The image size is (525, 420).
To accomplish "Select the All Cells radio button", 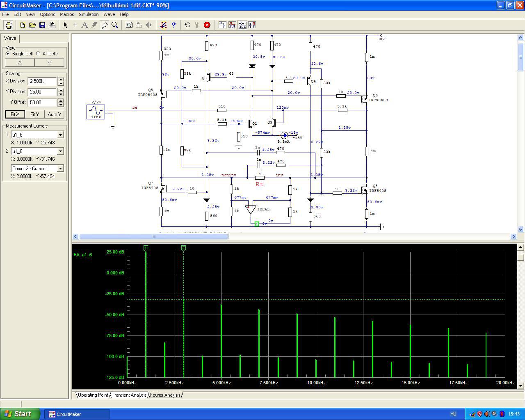I will 38,54.
